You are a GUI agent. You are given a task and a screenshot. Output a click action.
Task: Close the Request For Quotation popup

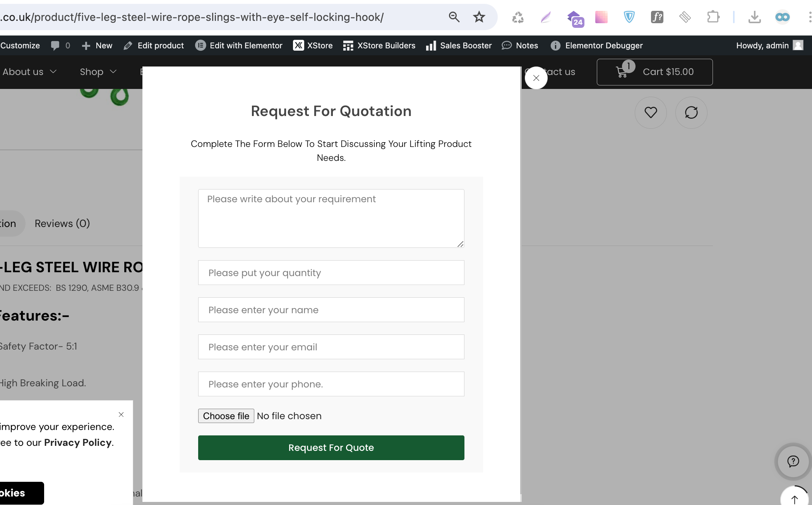pyautogui.click(x=536, y=78)
